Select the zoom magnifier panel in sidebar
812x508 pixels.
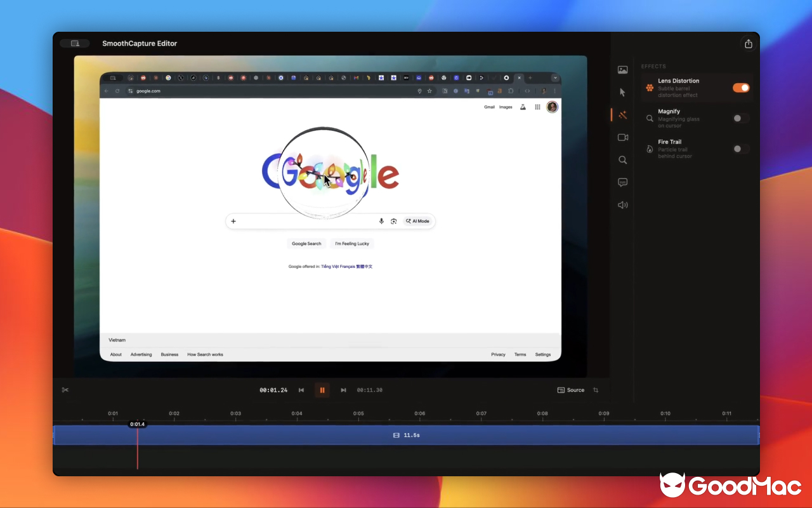[x=622, y=160]
